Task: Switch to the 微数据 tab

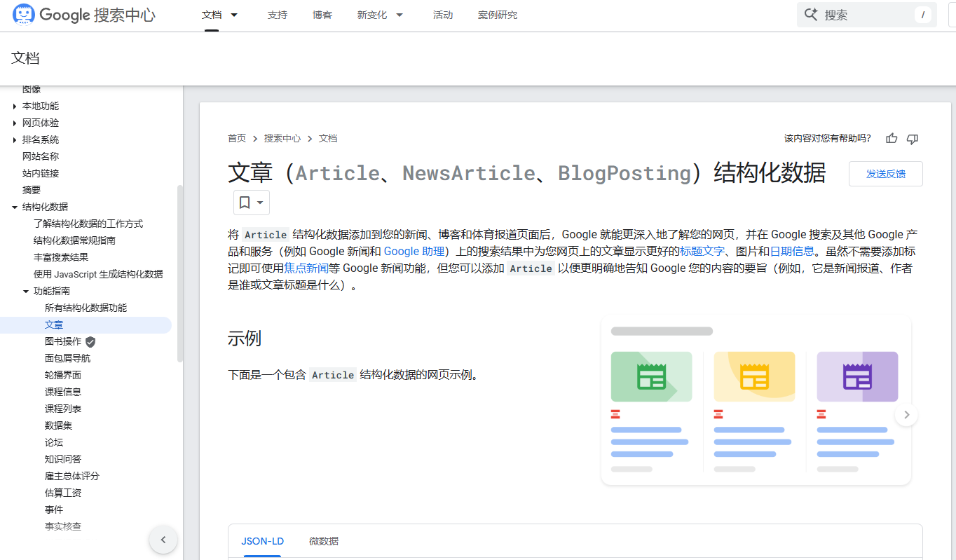Action: tap(324, 541)
